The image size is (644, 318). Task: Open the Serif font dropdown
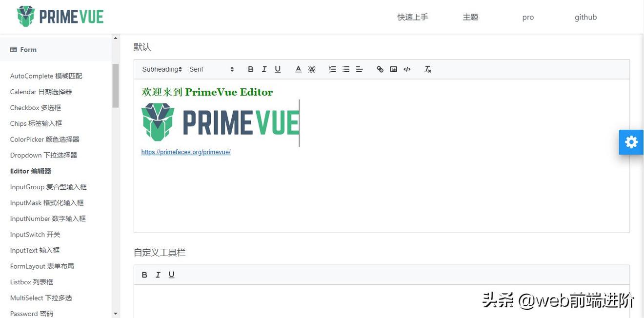[210, 69]
